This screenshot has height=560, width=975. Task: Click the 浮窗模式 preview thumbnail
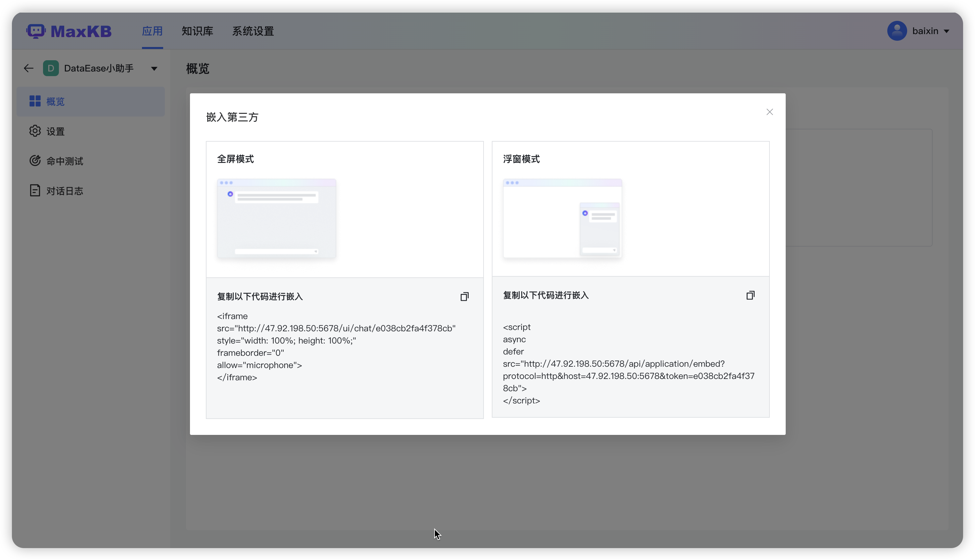562,218
